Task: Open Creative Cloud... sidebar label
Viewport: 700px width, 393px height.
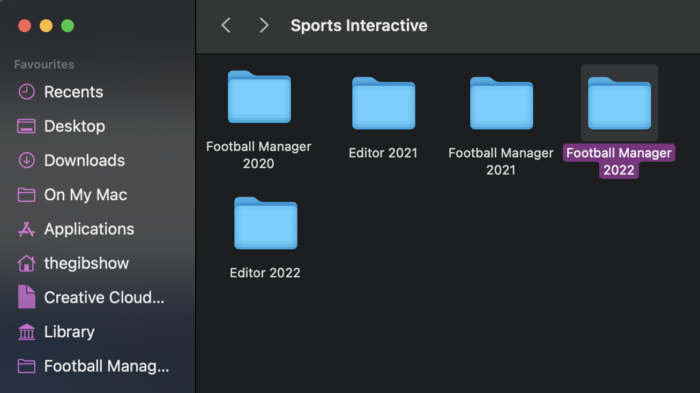Action: [x=104, y=297]
